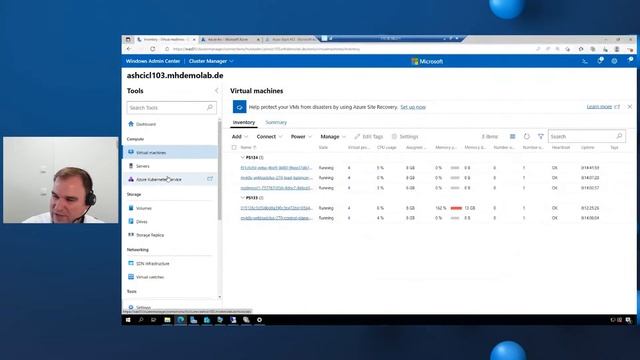Screen dimensions: 640x360
Task: Open SDN infrastructure tool
Action: 153,264
